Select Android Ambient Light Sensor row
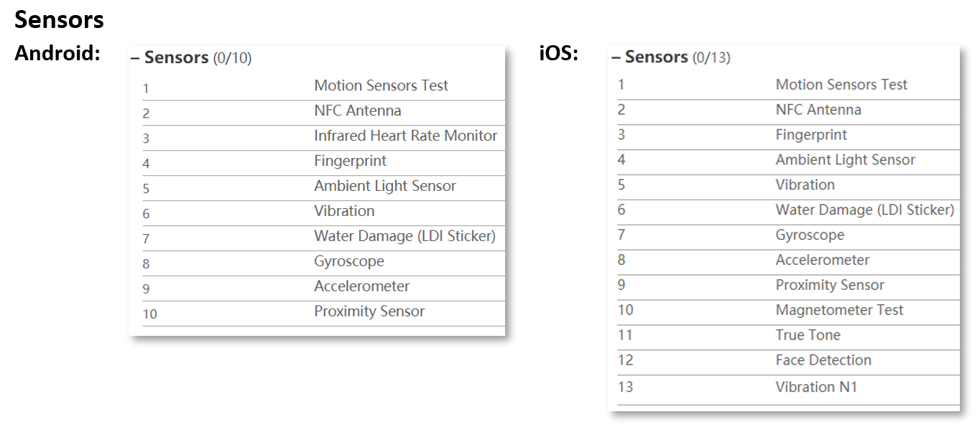This screenshot has height=427, width=980. (x=323, y=188)
